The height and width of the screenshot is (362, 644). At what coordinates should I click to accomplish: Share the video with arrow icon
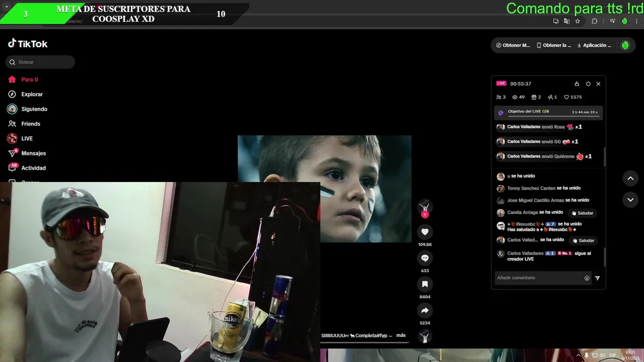[x=425, y=310]
